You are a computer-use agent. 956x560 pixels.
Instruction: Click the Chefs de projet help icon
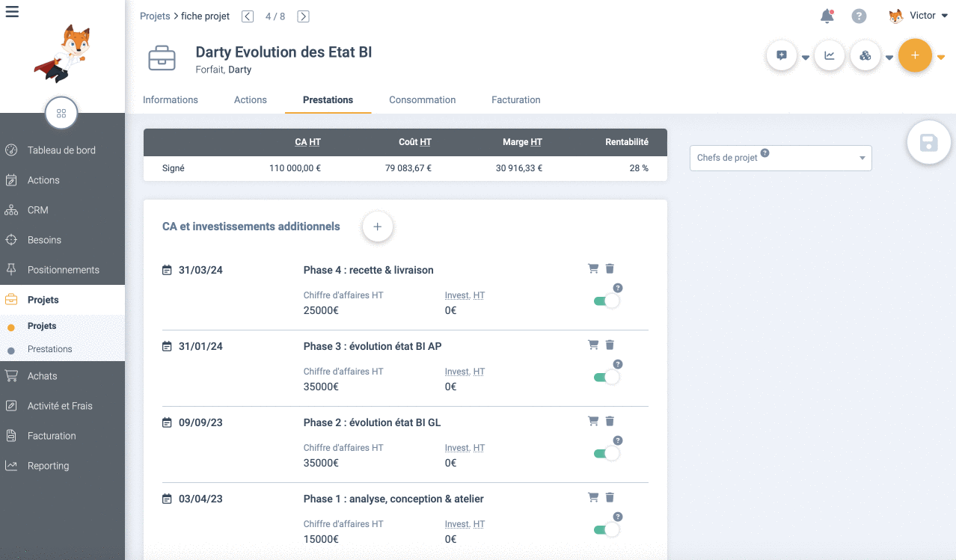tap(765, 154)
